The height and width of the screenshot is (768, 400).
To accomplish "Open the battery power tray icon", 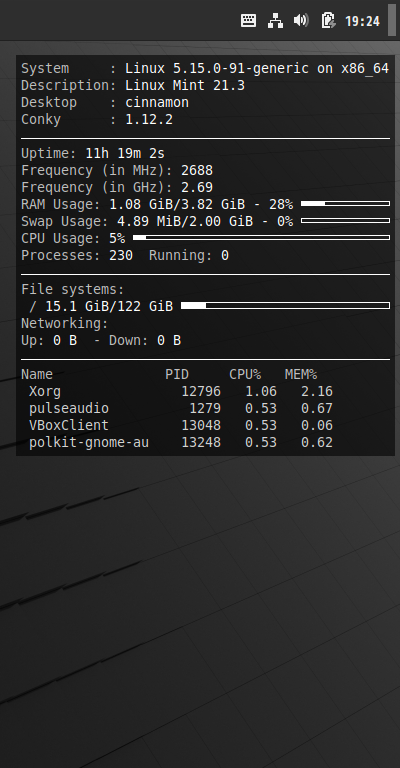I will coord(328,21).
